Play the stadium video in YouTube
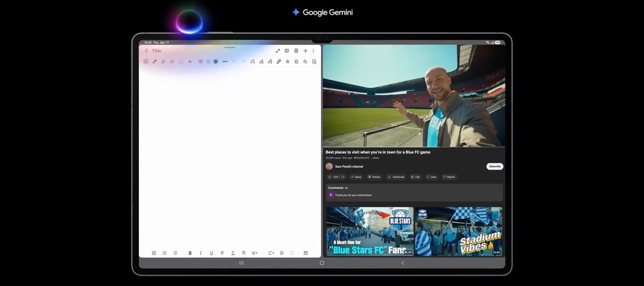The image size is (644, 286). (x=414, y=96)
